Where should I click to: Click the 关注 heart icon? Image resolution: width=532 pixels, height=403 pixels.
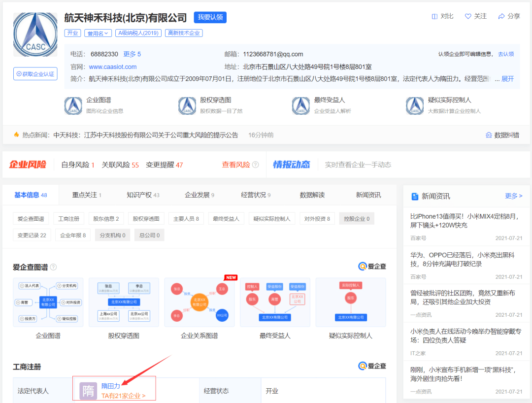[x=468, y=16]
